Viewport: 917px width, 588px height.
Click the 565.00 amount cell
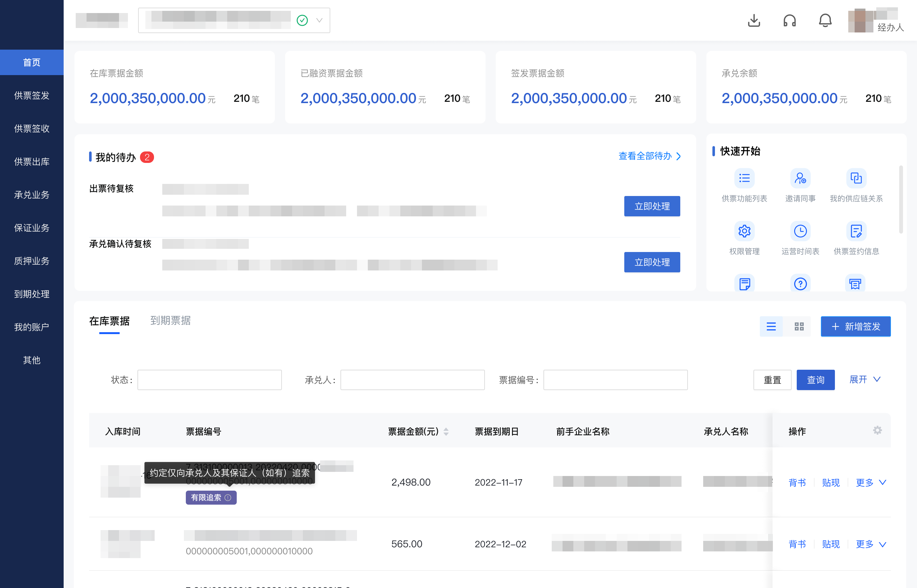[407, 544]
